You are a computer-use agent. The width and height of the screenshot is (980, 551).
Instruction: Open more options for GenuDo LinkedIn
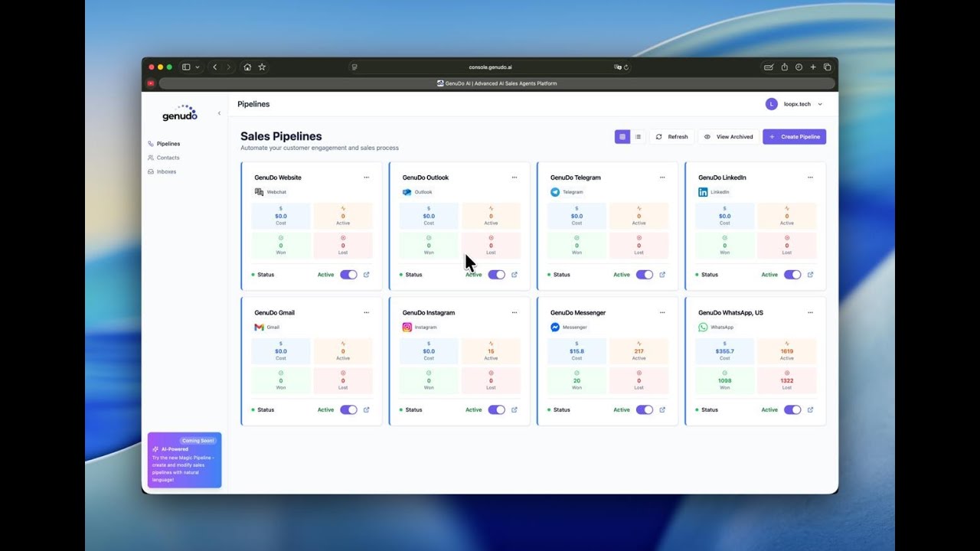[810, 178]
